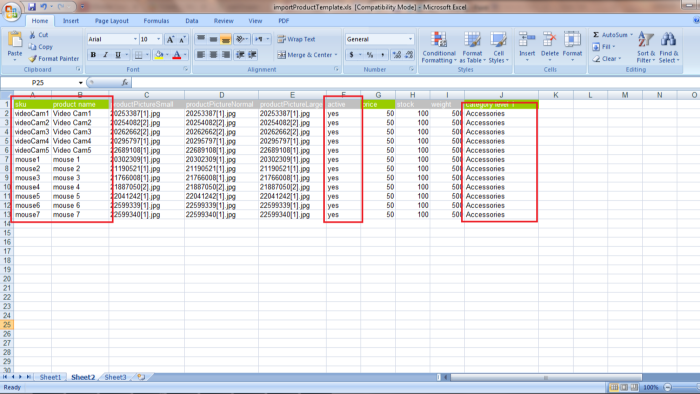Open Cell Styles gallery
The height and width of the screenshot is (394, 700).
498,47
